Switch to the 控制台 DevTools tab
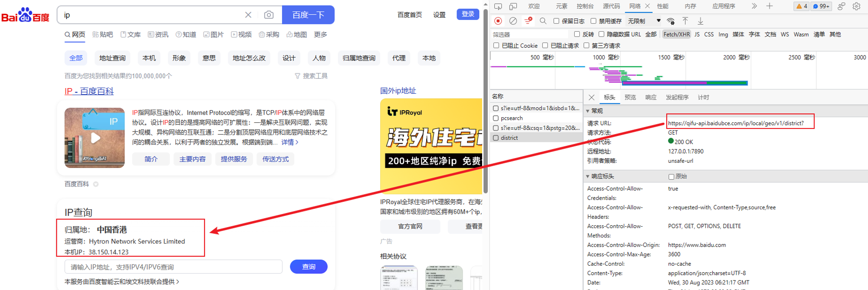The height and width of the screenshot is (290, 868). [585, 6]
